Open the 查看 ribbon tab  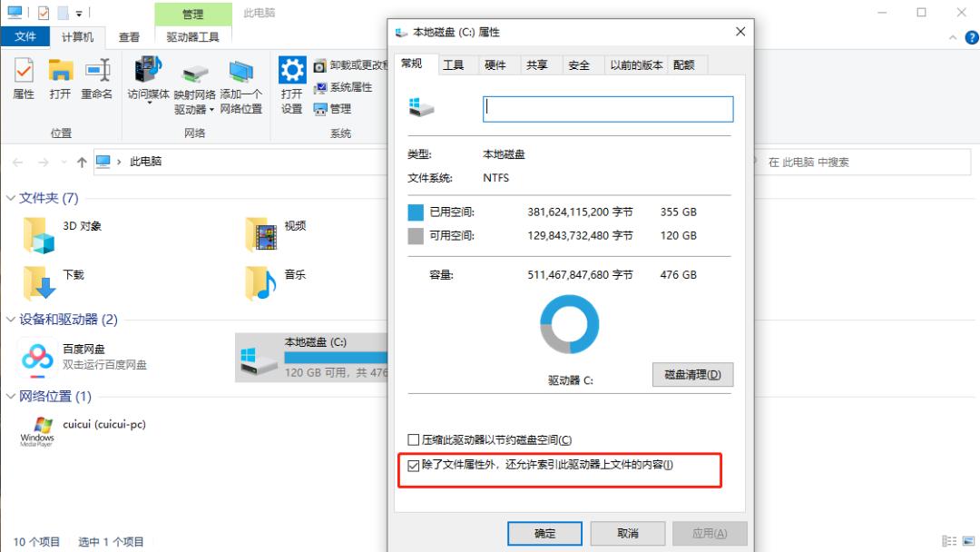(130, 37)
